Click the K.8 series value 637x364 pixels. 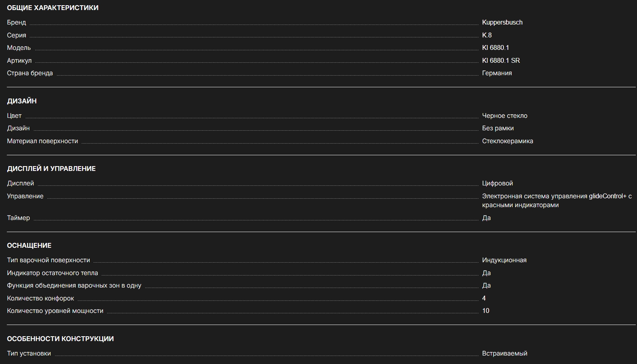487,35
